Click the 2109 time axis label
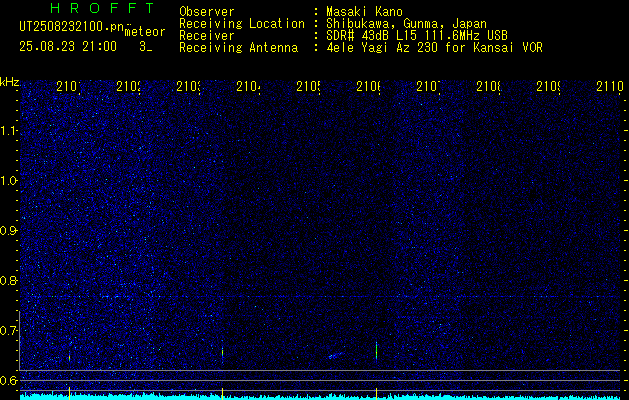 (x=548, y=86)
